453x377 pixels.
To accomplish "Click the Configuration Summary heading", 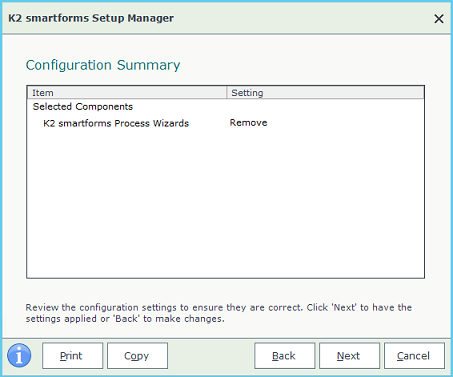I will point(103,65).
